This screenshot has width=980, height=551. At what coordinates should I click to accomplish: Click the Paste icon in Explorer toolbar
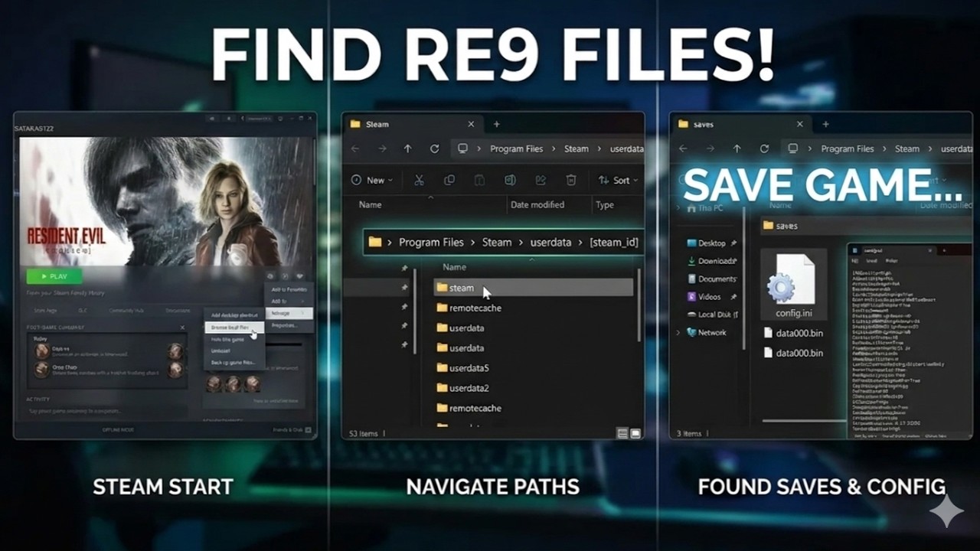point(479,181)
